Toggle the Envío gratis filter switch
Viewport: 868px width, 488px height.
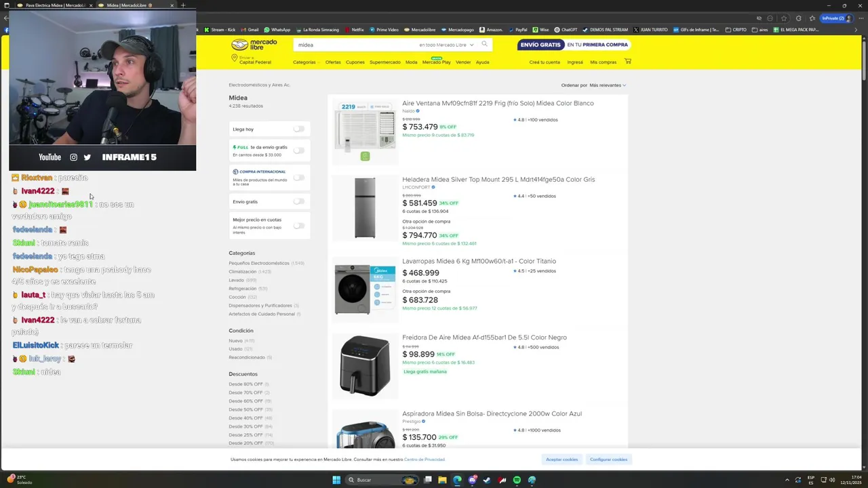coord(298,201)
